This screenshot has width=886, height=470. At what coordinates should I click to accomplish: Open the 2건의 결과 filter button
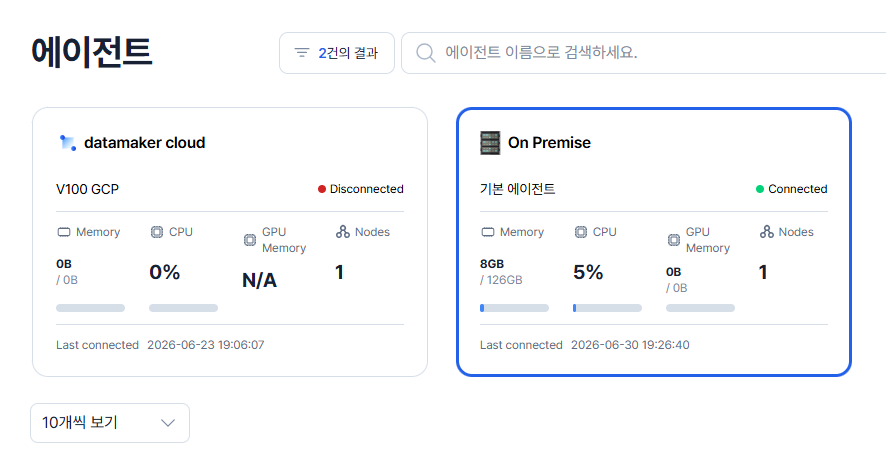[337, 53]
